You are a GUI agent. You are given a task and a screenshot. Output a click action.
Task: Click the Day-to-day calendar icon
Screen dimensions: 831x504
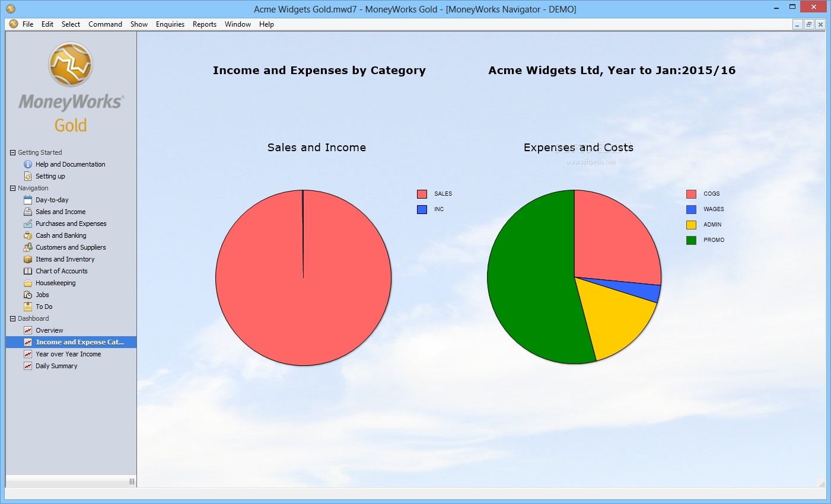pos(28,200)
